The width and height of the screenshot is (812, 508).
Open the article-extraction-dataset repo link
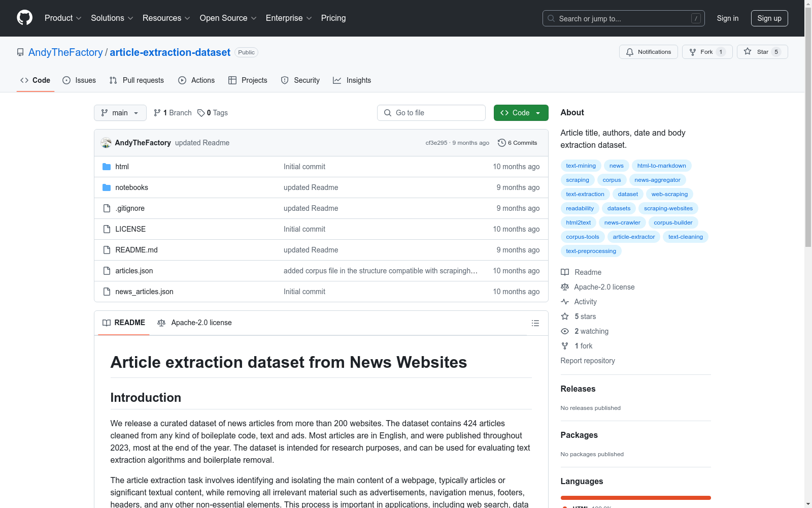[170, 52]
